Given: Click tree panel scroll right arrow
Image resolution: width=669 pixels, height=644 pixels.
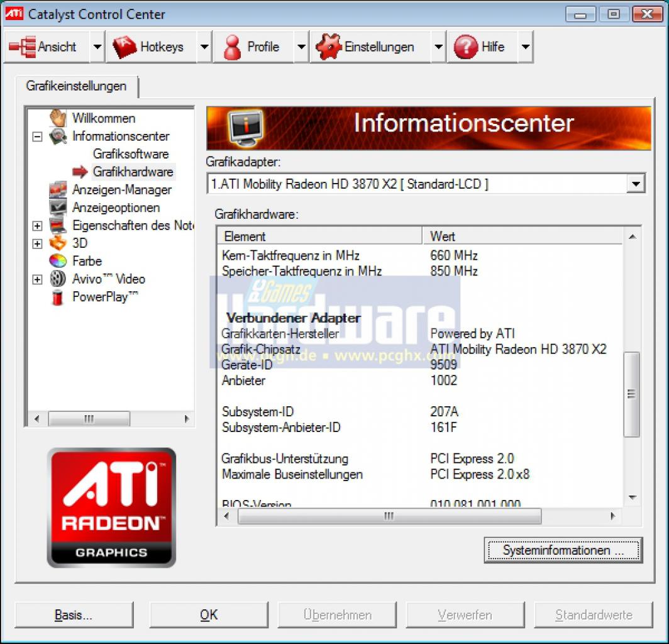Looking at the screenshot, I should [x=187, y=419].
